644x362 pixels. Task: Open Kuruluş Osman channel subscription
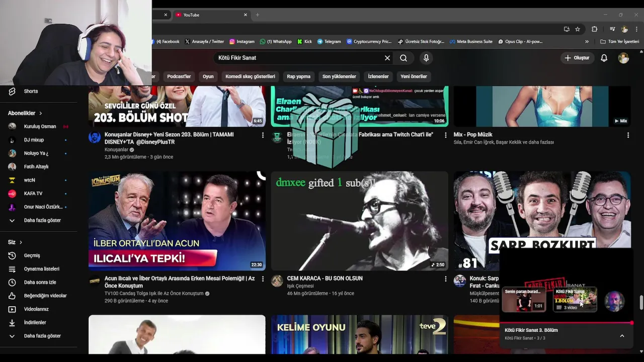click(39, 126)
